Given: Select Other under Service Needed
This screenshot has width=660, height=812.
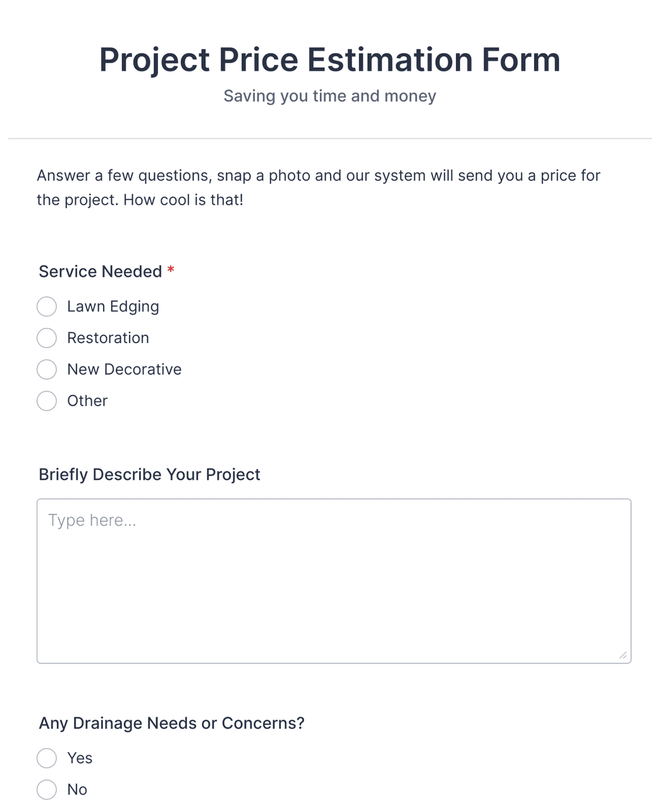Looking at the screenshot, I should point(47,401).
